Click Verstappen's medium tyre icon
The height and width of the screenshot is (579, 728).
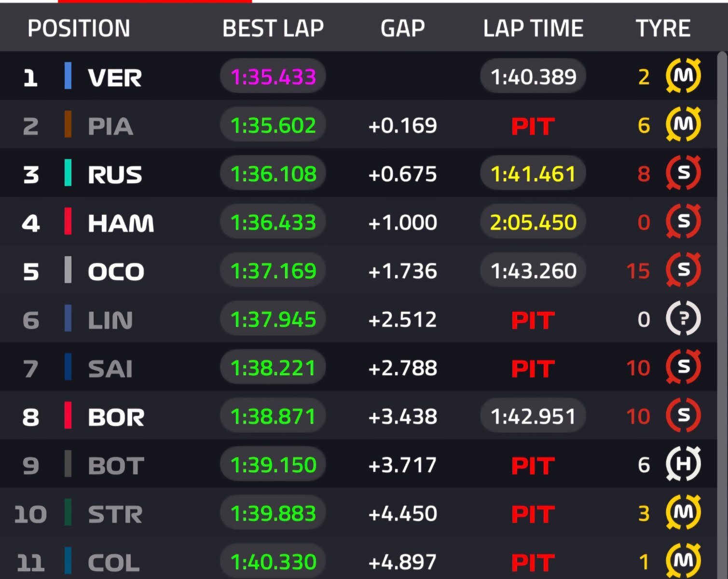click(x=683, y=76)
